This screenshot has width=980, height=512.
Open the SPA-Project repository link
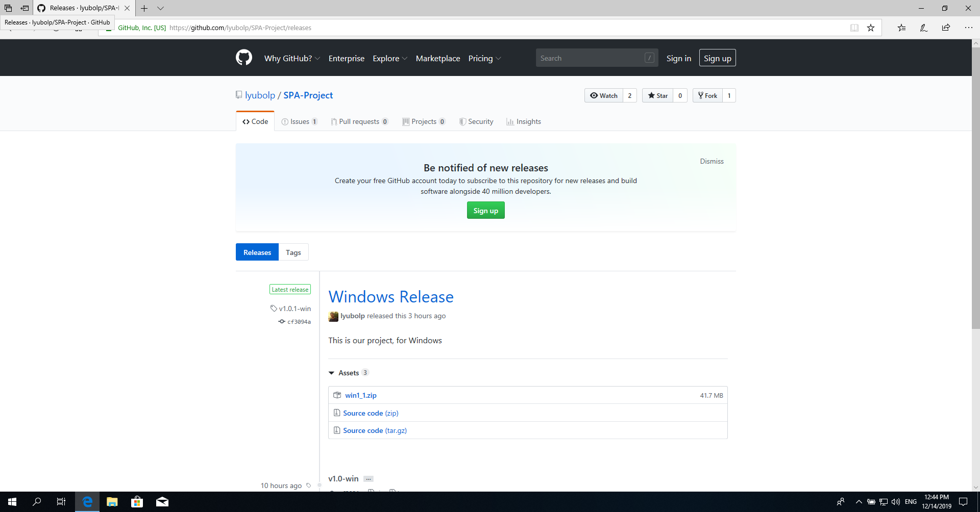point(308,95)
